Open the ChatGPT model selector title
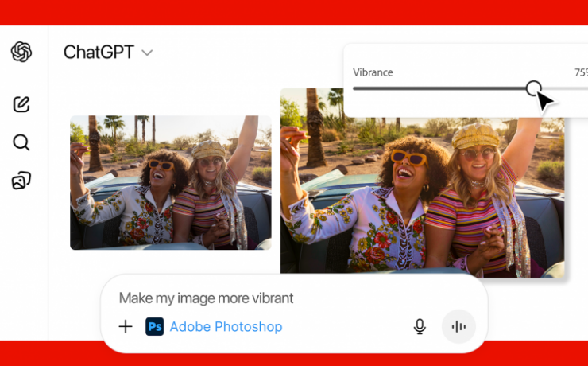The width and height of the screenshot is (588, 366). (97, 53)
